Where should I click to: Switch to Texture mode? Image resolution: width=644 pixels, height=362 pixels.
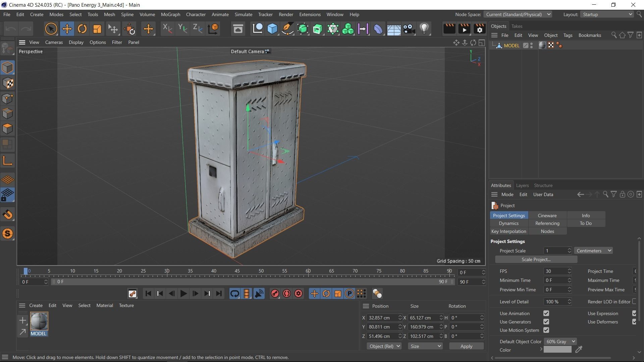pyautogui.click(x=7, y=83)
